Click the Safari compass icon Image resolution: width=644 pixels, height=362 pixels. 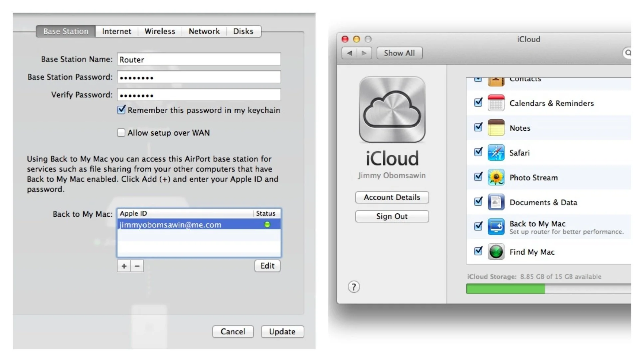point(496,153)
